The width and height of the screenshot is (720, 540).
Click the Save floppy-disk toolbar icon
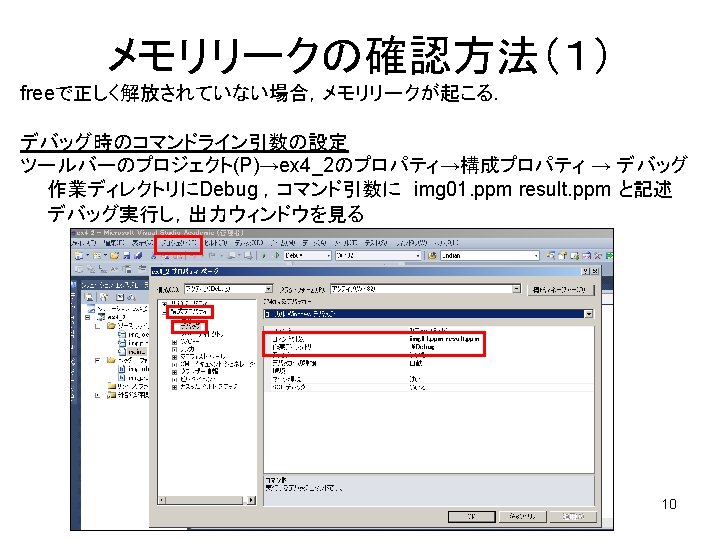126,255
